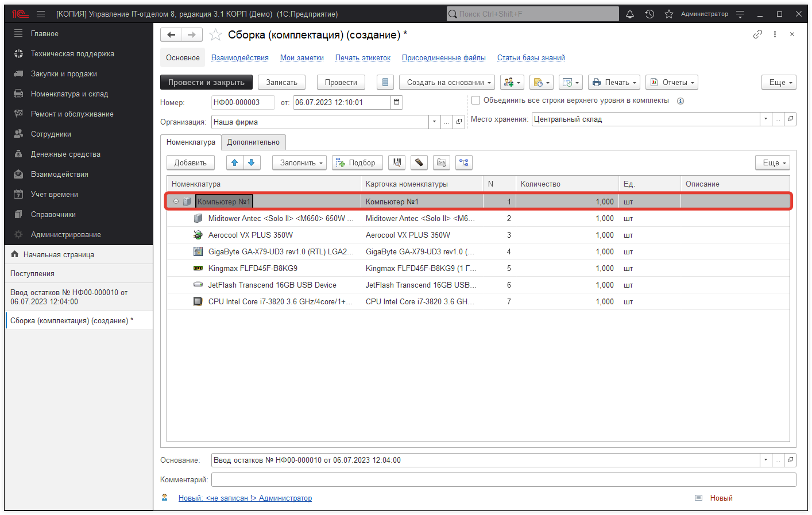Open the Заполнить dropdown menu
Screen dimensions: 812x515
coord(299,162)
